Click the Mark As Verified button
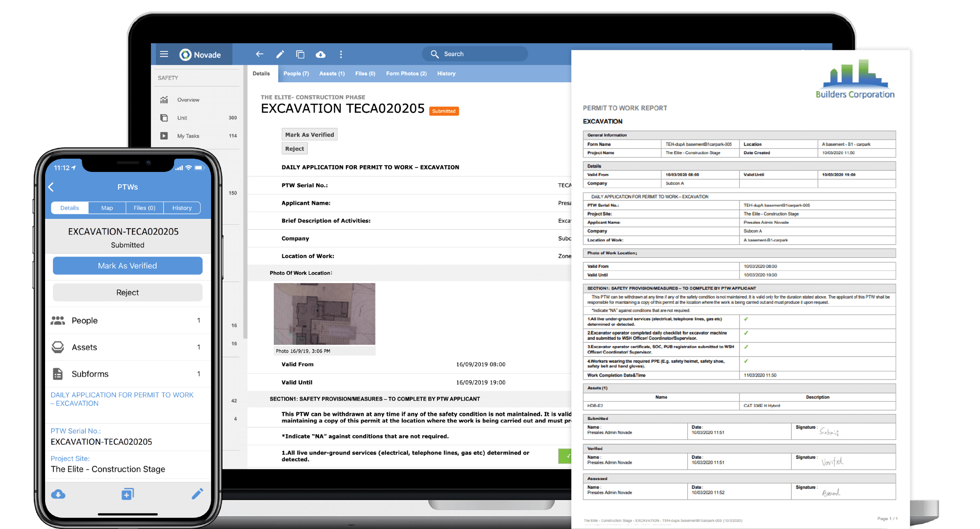This screenshot has height=529, width=980. point(309,134)
